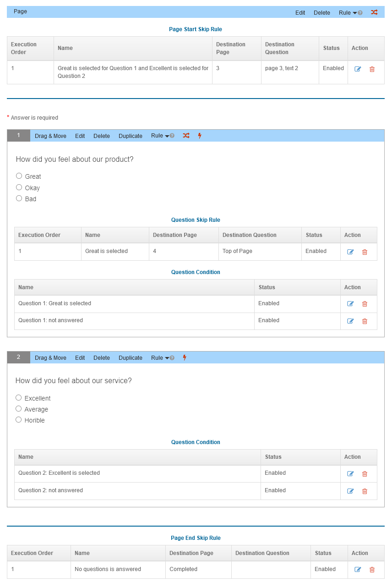The width and height of the screenshot is (392, 588).
Task: Click the 'How did you feel about our service?' text
Action: click(74, 381)
